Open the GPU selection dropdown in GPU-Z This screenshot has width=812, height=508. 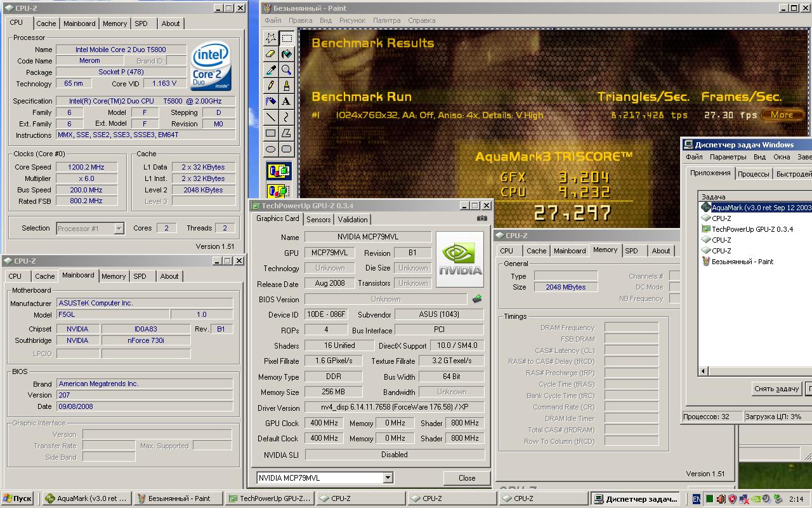388,478
